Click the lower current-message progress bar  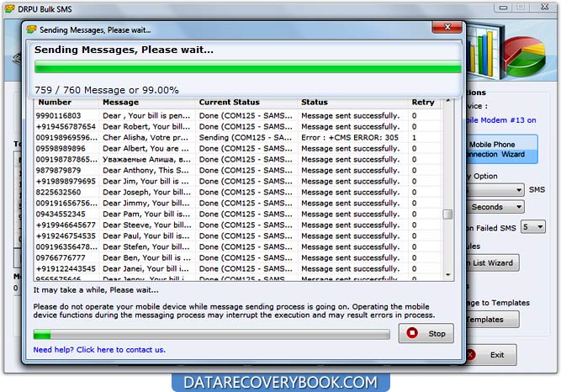click(211, 334)
